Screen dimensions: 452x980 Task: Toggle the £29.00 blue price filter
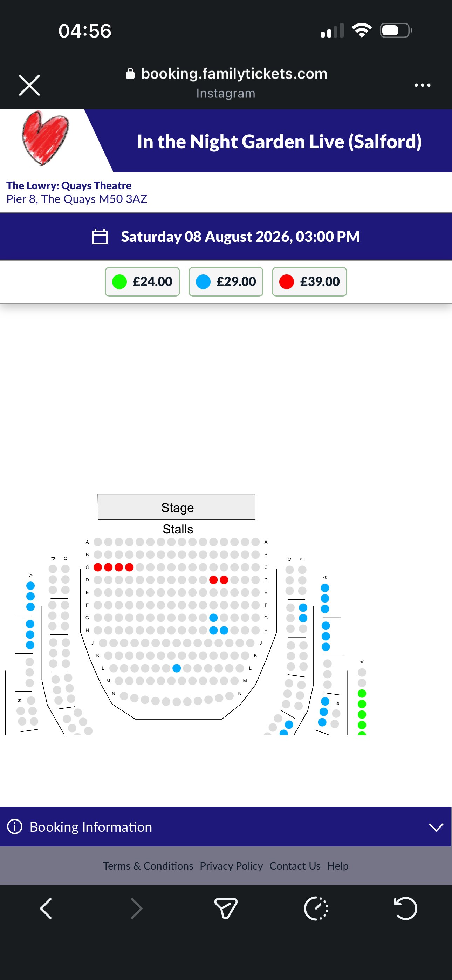point(226,281)
